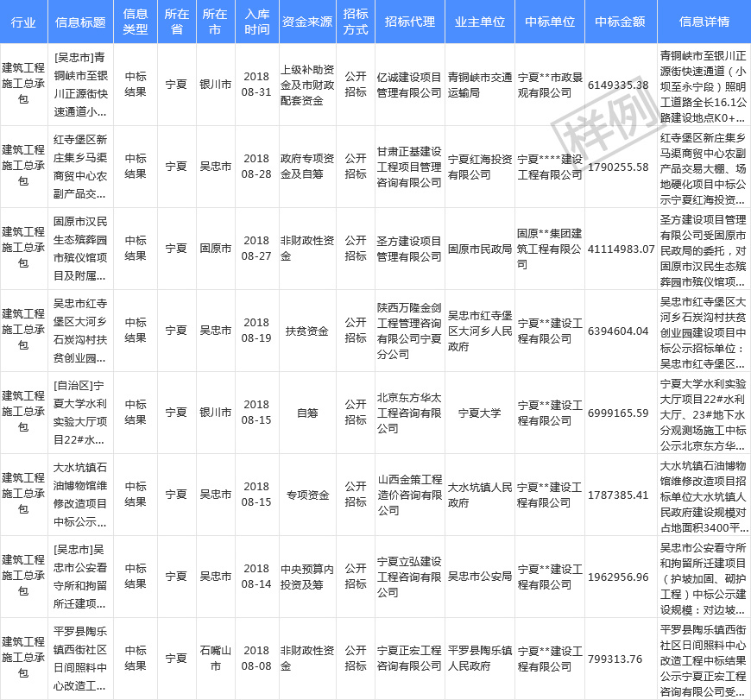Click the 招标代理 column header

tap(410, 22)
